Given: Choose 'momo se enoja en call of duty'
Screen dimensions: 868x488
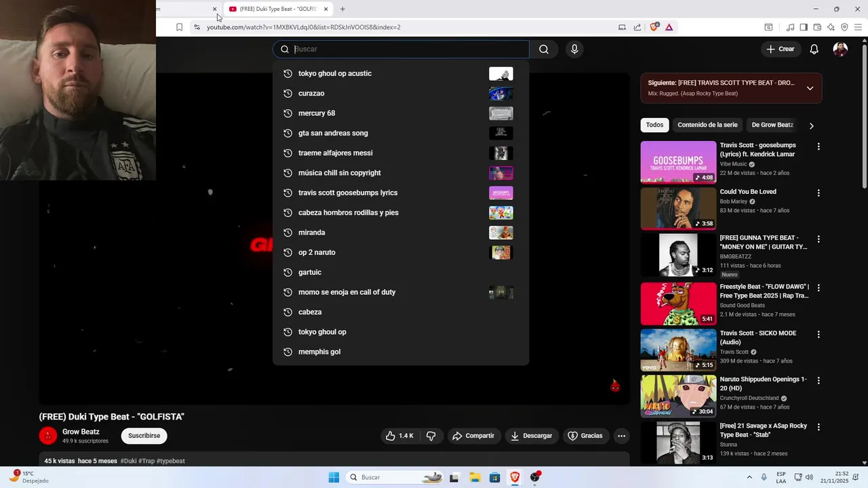Looking at the screenshot, I should pos(400,292).
